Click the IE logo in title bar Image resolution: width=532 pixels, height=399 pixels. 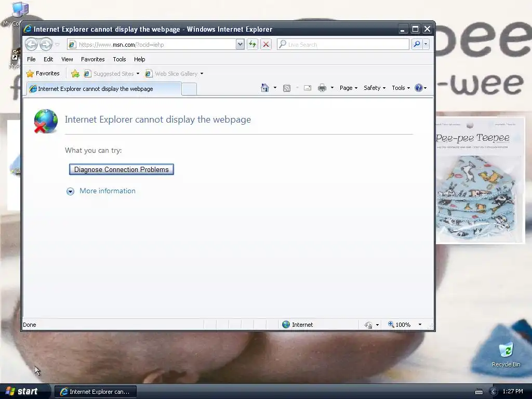coord(28,29)
